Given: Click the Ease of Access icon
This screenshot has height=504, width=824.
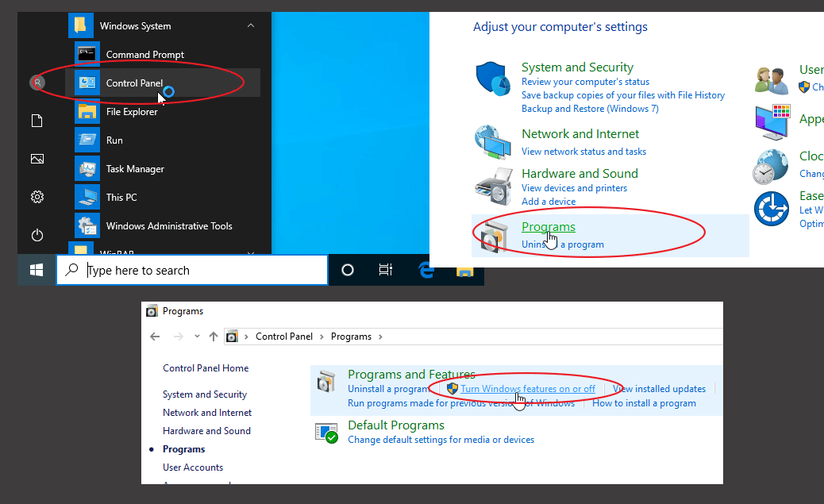Looking at the screenshot, I should click(772, 209).
